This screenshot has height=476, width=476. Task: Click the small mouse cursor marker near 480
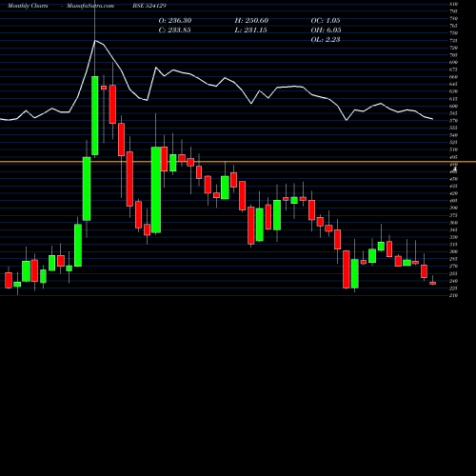point(455,169)
